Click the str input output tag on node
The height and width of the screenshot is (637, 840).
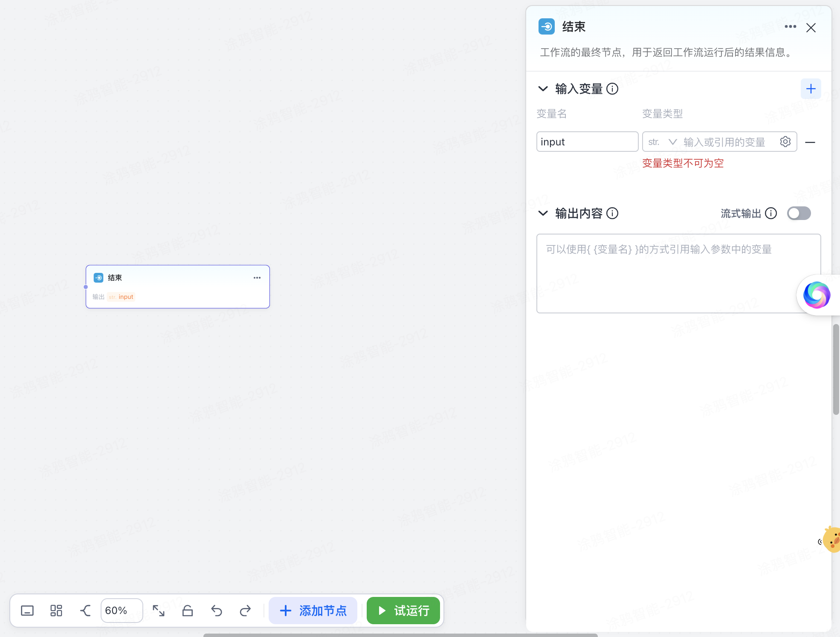click(121, 297)
